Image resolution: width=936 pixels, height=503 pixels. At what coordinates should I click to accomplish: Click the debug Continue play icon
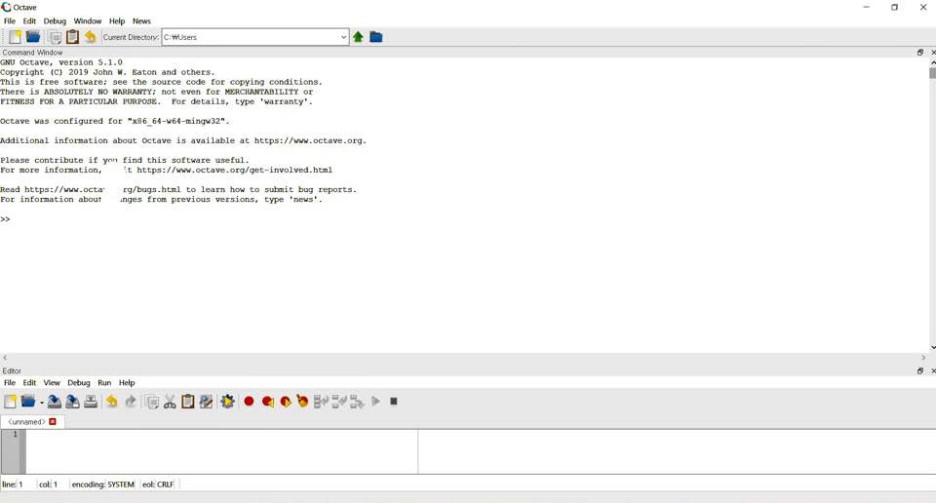click(375, 402)
